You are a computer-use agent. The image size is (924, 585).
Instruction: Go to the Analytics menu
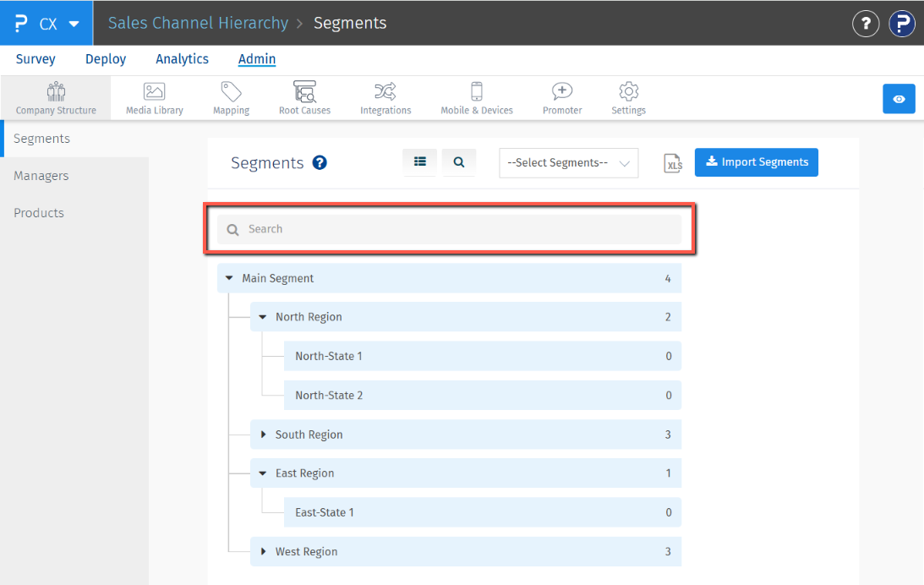tap(182, 59)
